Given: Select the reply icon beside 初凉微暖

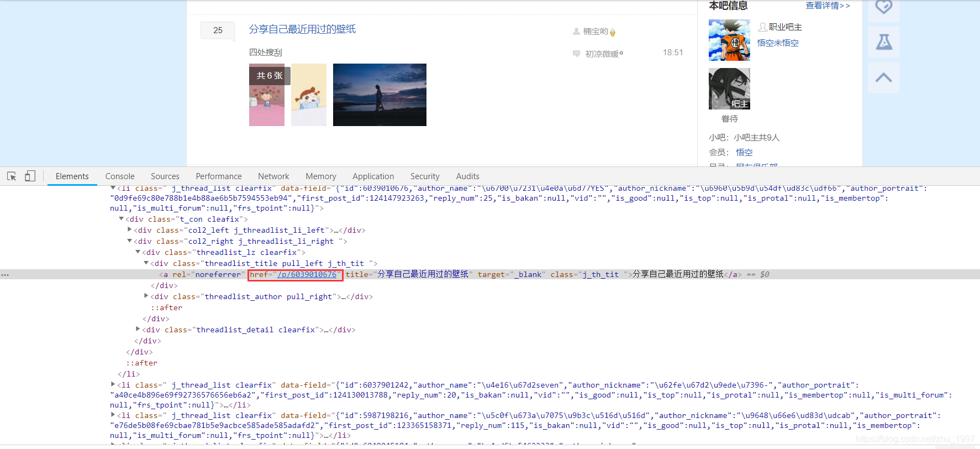Looking at the screenshot, I should pos(576,54).
